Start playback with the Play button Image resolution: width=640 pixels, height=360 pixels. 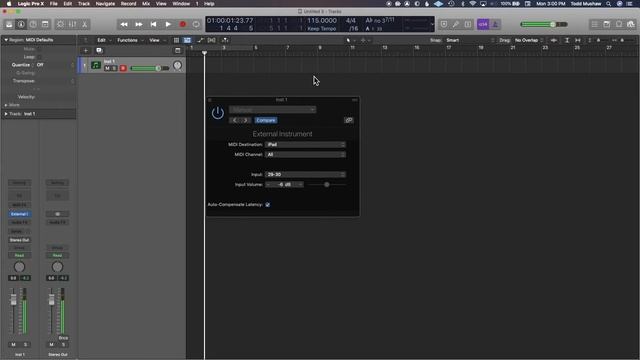pyautogui.click(x=168, y=24)
